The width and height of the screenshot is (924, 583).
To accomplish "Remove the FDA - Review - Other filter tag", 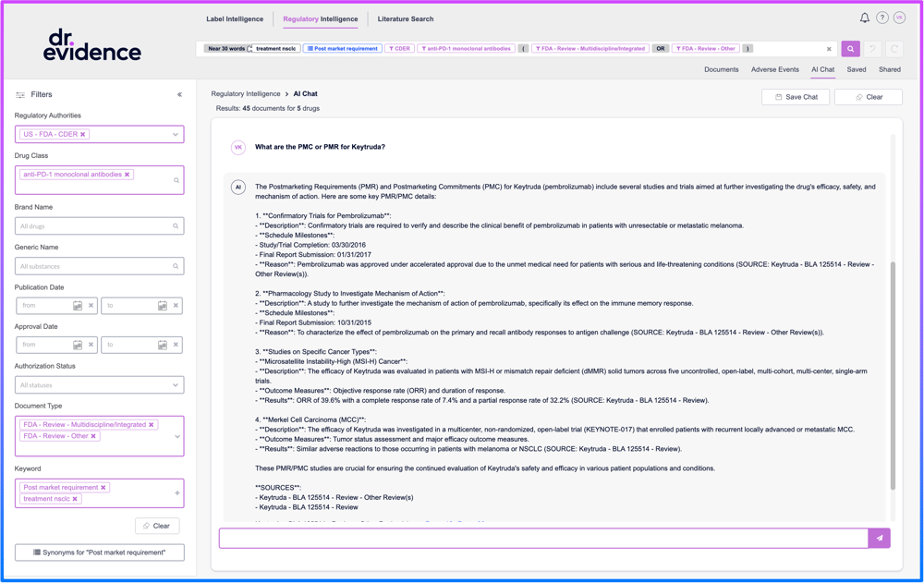I will 93,436.
